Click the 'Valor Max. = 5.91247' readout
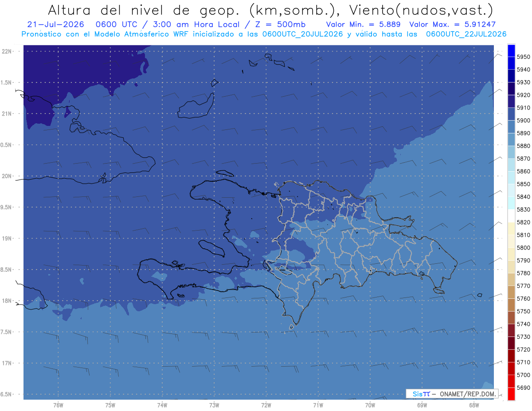 453,25
